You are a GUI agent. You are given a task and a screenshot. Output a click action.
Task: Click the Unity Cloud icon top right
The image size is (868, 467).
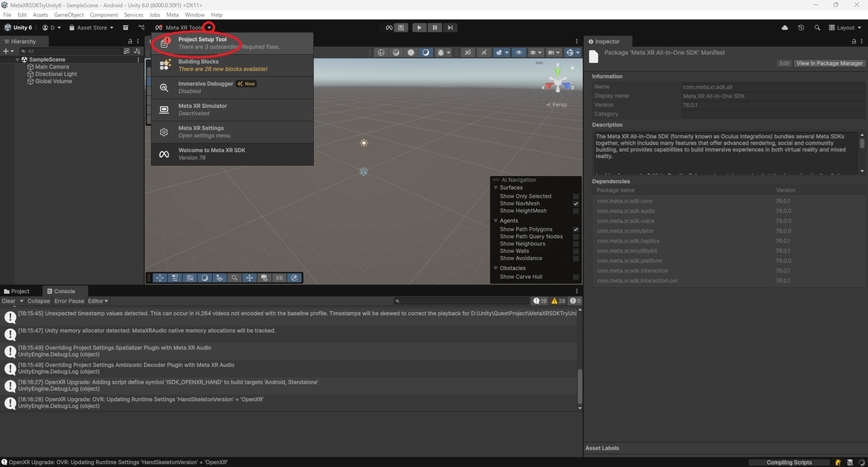click(x=785, y=27)
